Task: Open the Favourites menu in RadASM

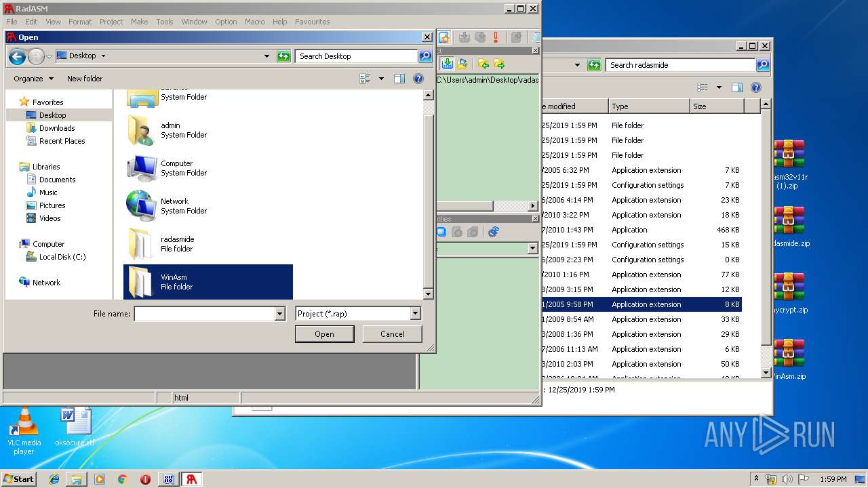Action: coord(313,22)
